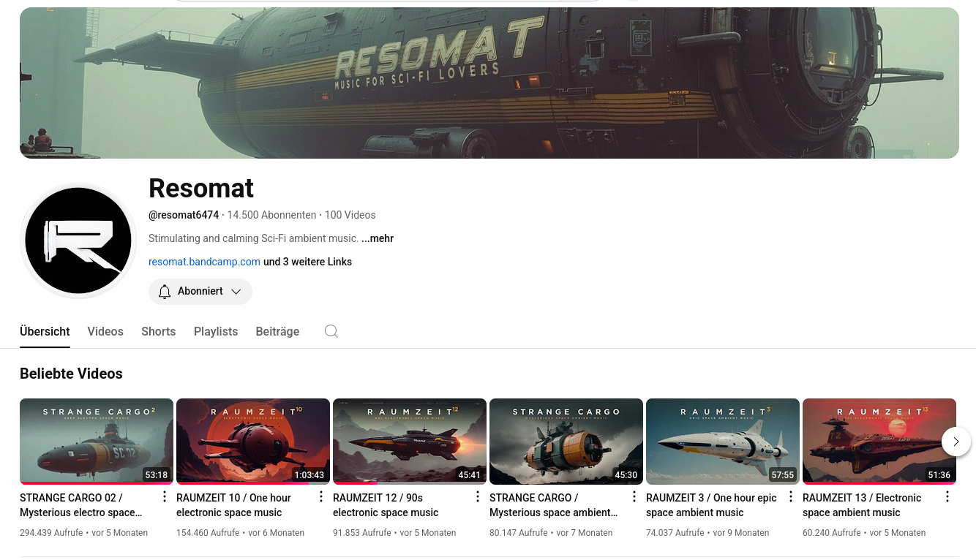Image resolution: width=976 pixels, height=560 pixels.
Task: Click und 3 weitere Links
Action: [x=307, y=262]
